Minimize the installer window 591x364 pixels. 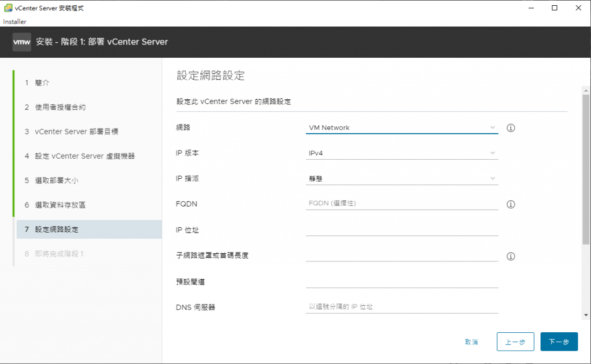pos(531,8)
